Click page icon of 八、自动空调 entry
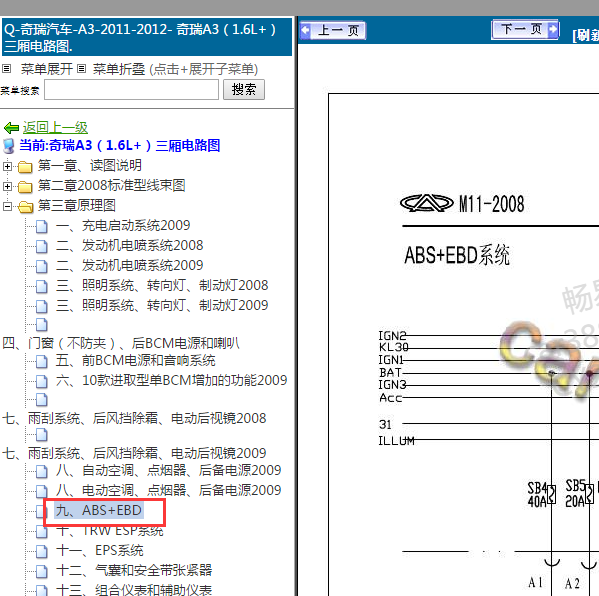 pyautogui.click(x=42, y=471)
